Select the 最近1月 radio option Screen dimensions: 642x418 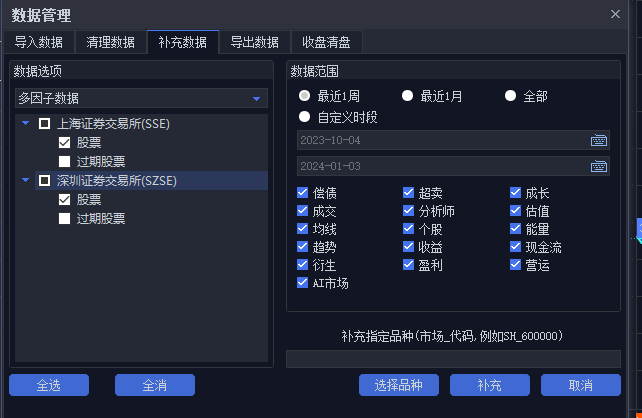tap(407, 96)
